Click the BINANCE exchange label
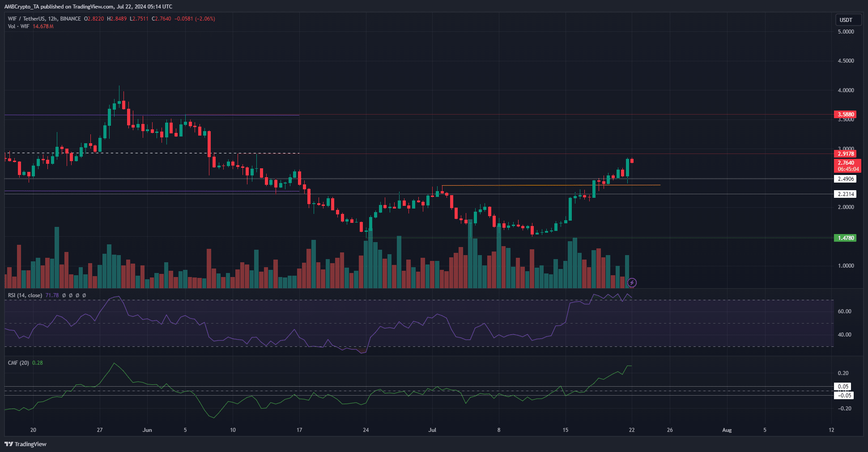Image resolution: width=868 pixels, height=452 pixels. pos(70,19)
